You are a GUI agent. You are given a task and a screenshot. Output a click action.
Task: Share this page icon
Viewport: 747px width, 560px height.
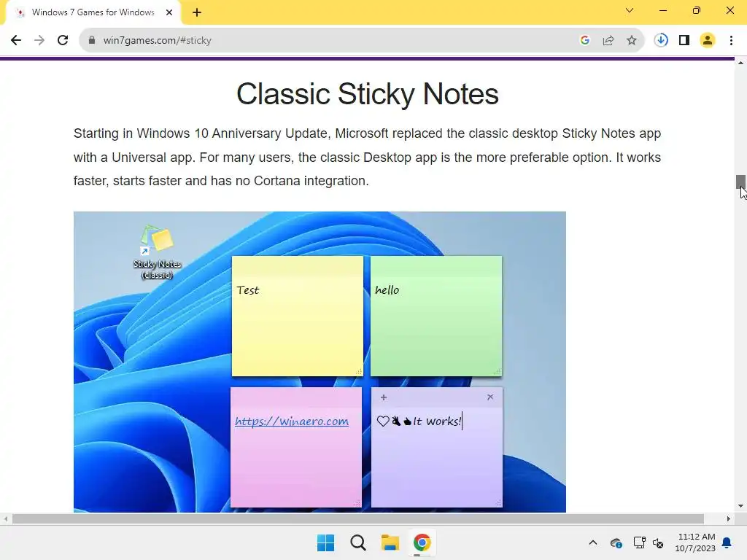[x=608, y=41]
